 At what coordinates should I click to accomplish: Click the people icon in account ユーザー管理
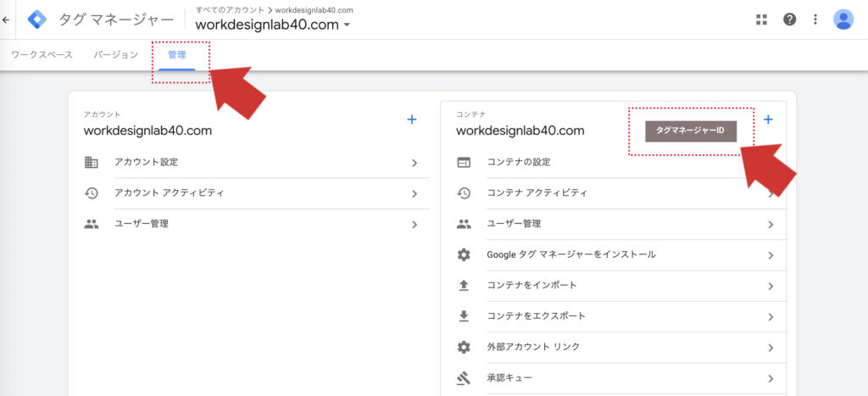pyautogui.click(x=92, y=225)
